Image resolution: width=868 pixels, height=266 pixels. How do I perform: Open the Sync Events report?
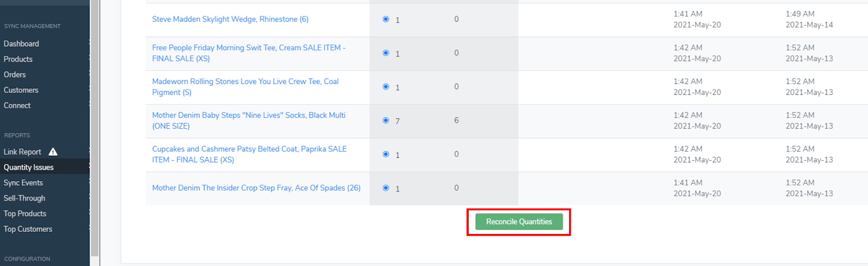click(23, 183)
